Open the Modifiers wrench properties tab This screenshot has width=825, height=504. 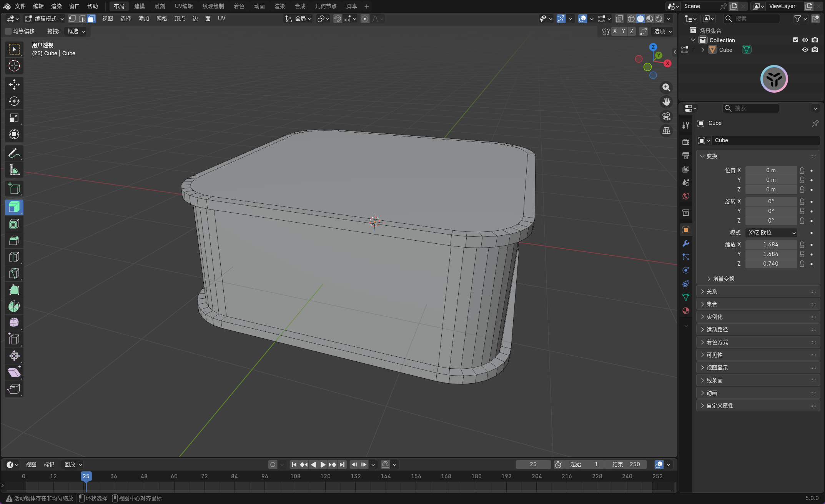pos(686,243)
